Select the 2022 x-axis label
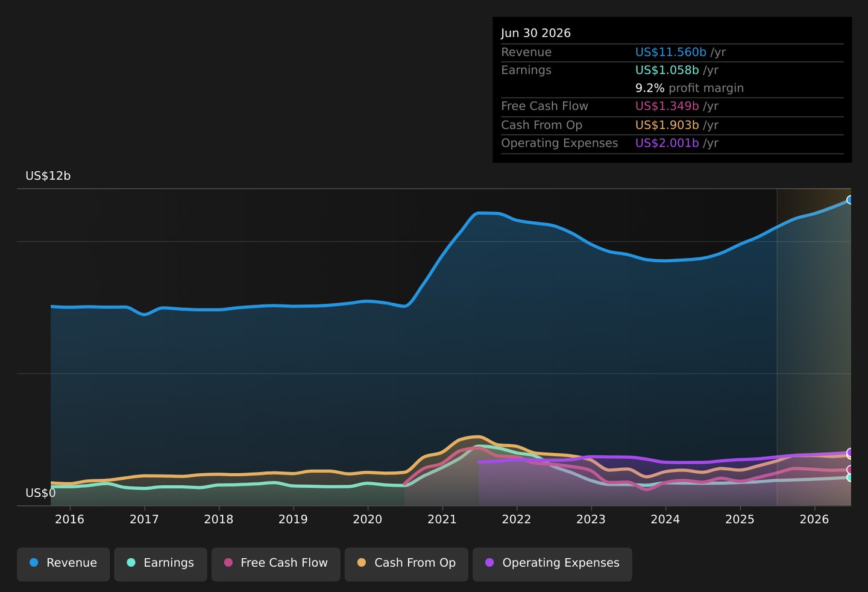 click(x=517, y=520)
